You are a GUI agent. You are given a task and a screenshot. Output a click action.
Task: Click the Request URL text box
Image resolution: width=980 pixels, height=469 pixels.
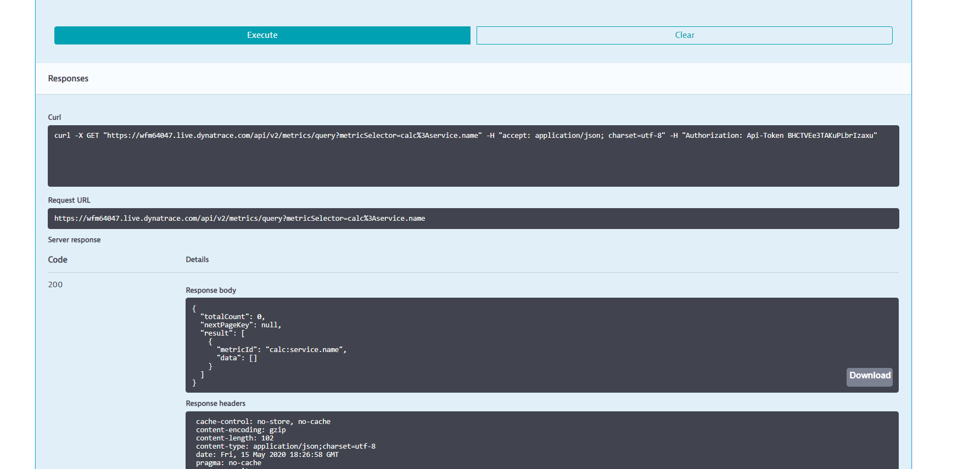[473, 219]
